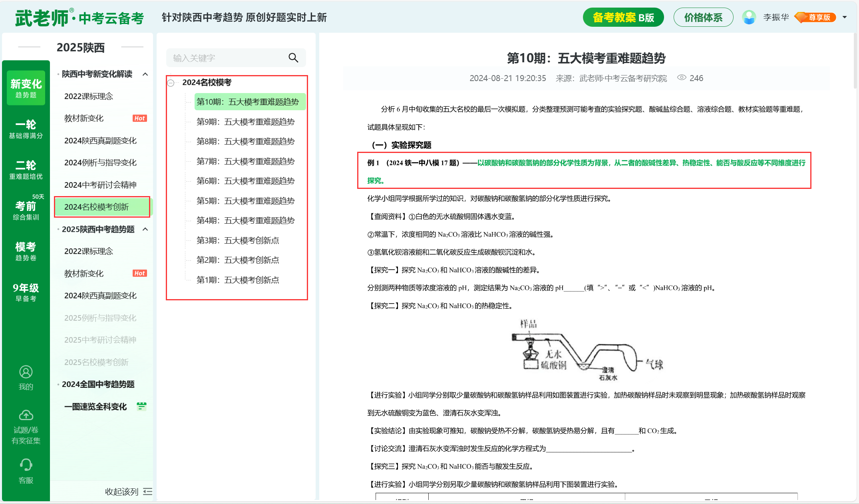The height and width of the screenshot is (504, 859).
Task: Click the date 2024-08-21 19:20:35
Action: click(x=507, y=78)
